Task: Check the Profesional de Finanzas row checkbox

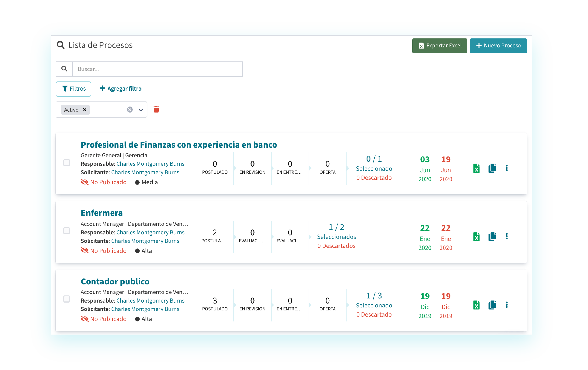Action: [67, 163]
